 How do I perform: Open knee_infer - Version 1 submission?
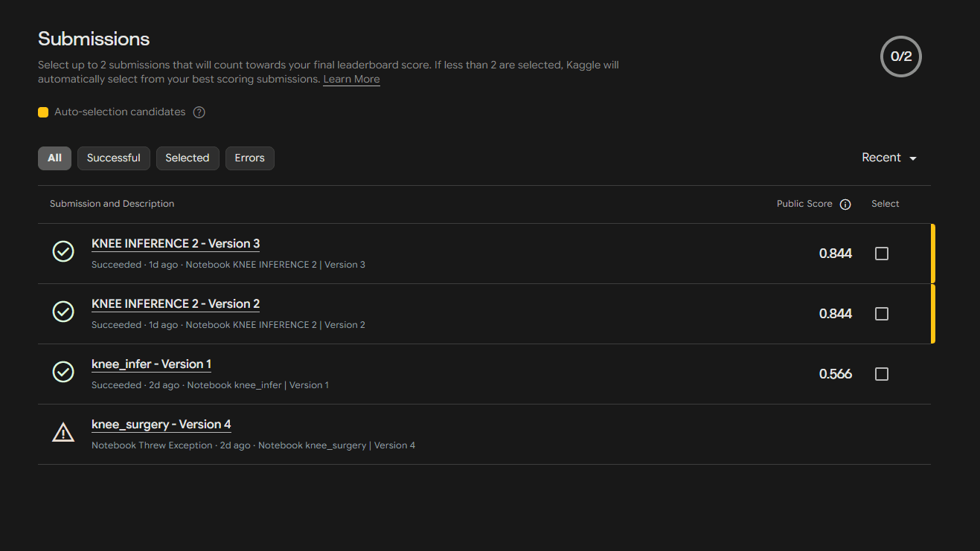coord(151,364)
